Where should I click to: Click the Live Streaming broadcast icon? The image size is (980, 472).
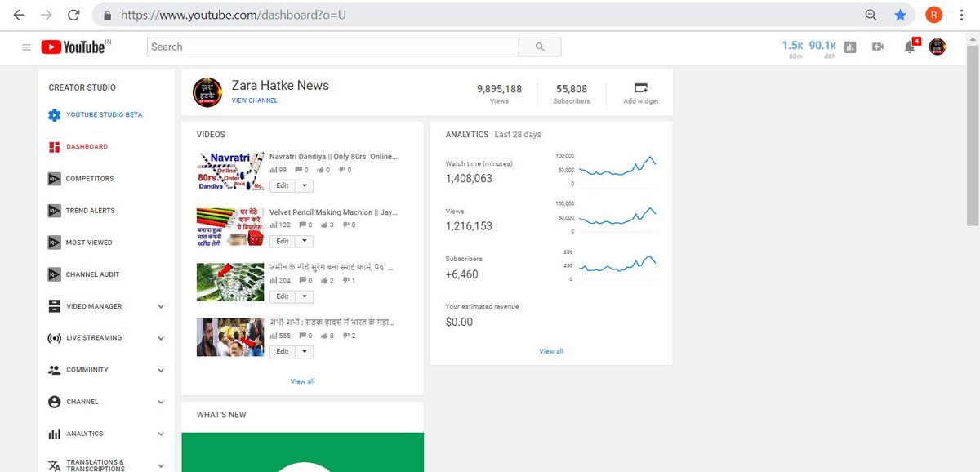pyautogui.click(x=55, y=338)
